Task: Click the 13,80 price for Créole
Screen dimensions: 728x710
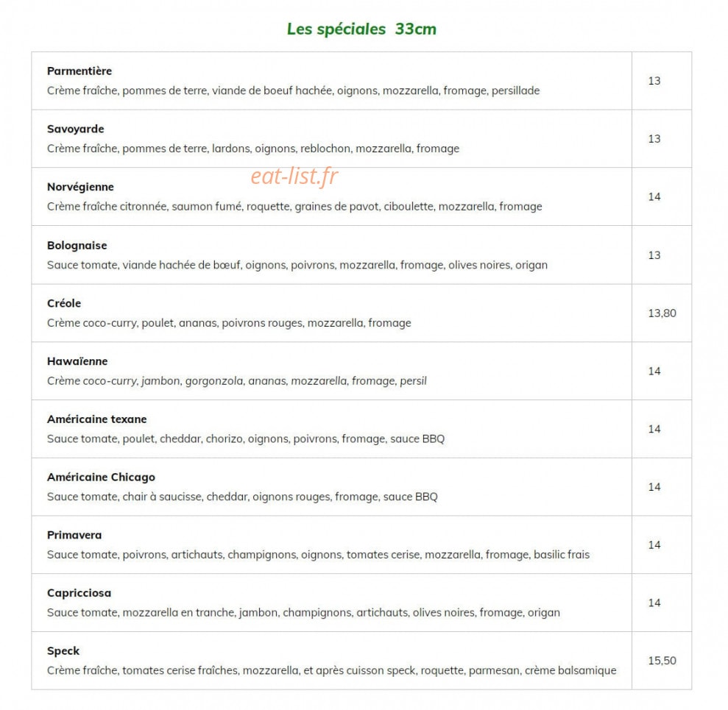Action: [662, 313]
